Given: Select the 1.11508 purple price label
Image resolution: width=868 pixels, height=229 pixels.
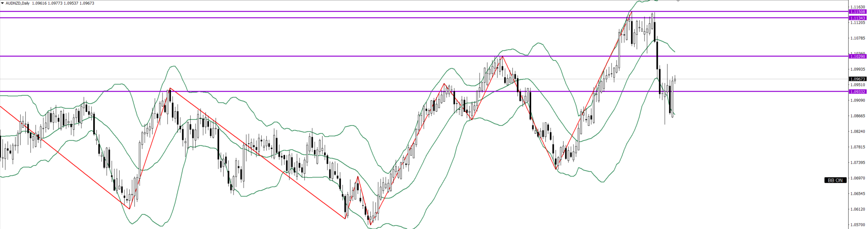Looking at the screenshot, I should coord(857,12).
